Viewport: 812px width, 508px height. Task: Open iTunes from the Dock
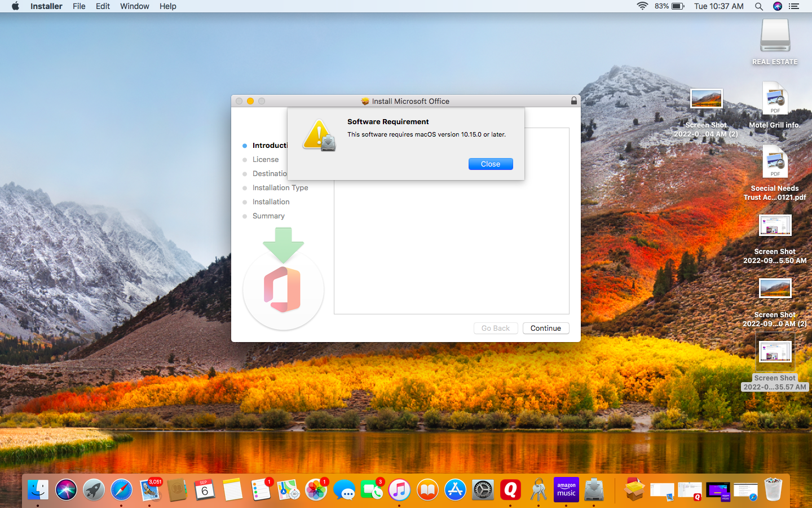(399, 489)
